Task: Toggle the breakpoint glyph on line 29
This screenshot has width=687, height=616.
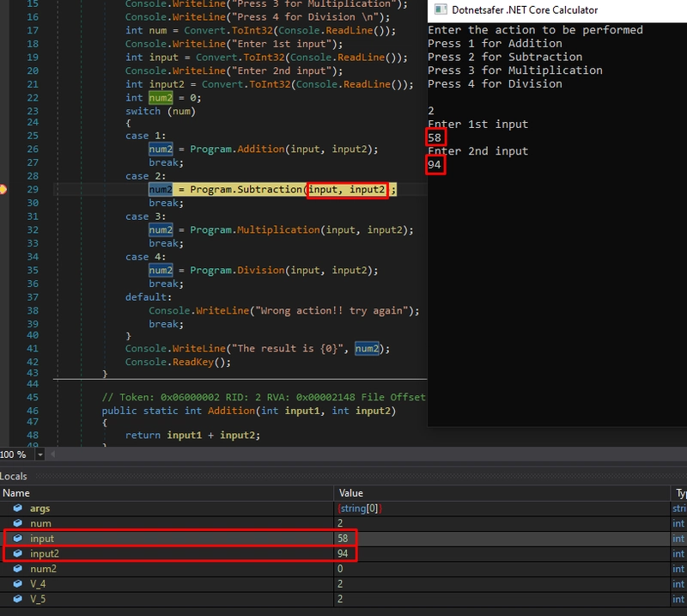Action: [3, 189]
